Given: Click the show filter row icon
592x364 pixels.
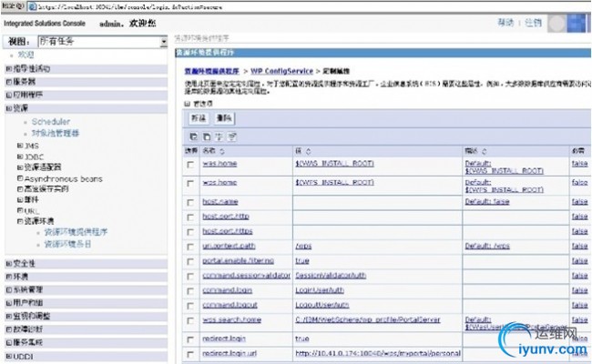Looking at the screenshot, I should (x=219, y=136).
